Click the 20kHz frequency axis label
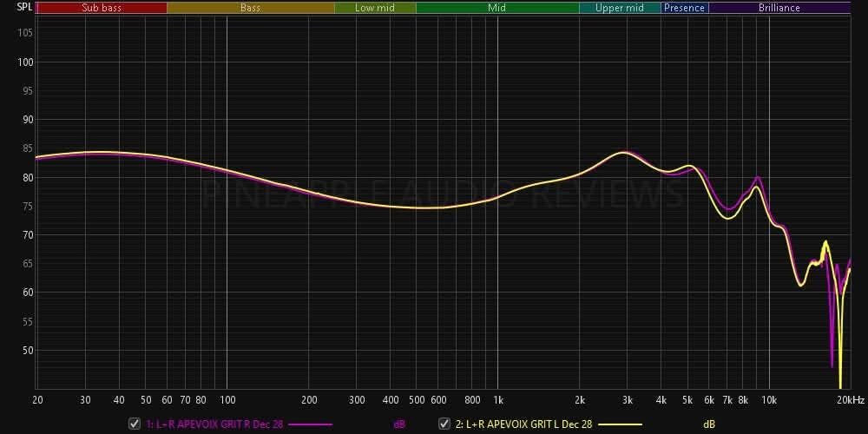 pos(850,400)
